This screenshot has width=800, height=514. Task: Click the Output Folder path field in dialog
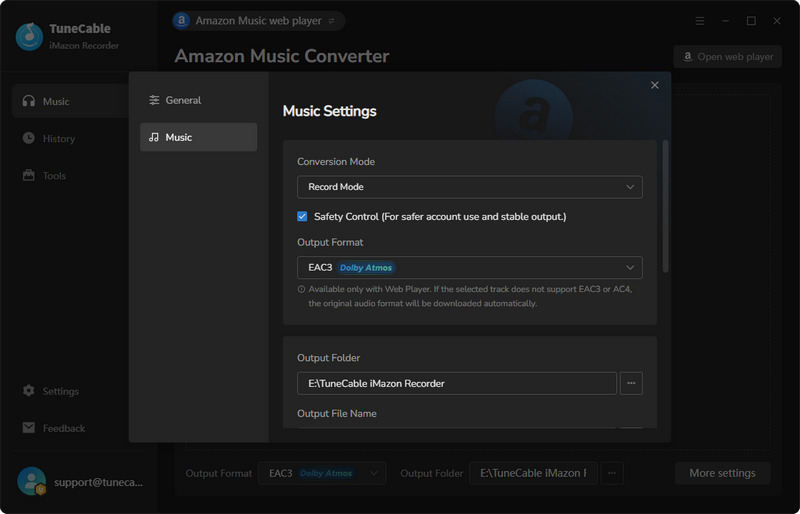[x=457, y=383]
